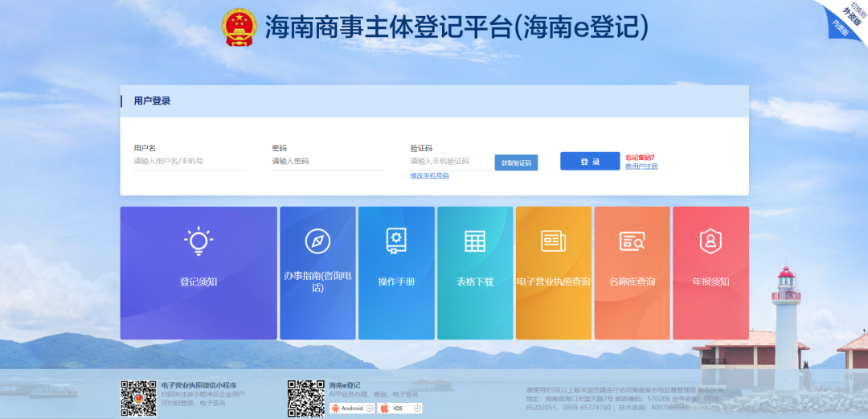This screenshot has height=419, width=868.
Task: Click download arrow next to Android
Action: tap(370, 409)
